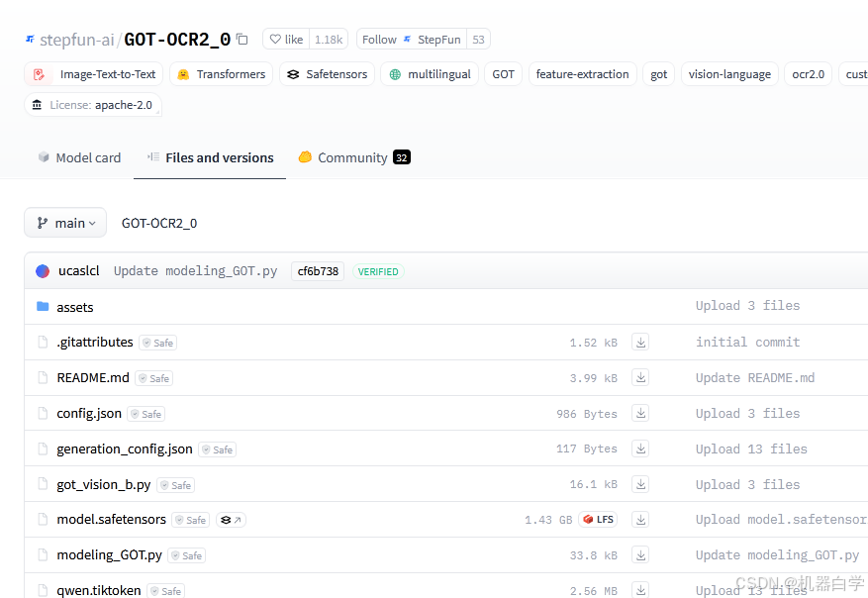The height and width of the screenshot is (598, 868).
Task: Click the file icon beside modeling_GOT.py
Action: (x=43, y=554)
